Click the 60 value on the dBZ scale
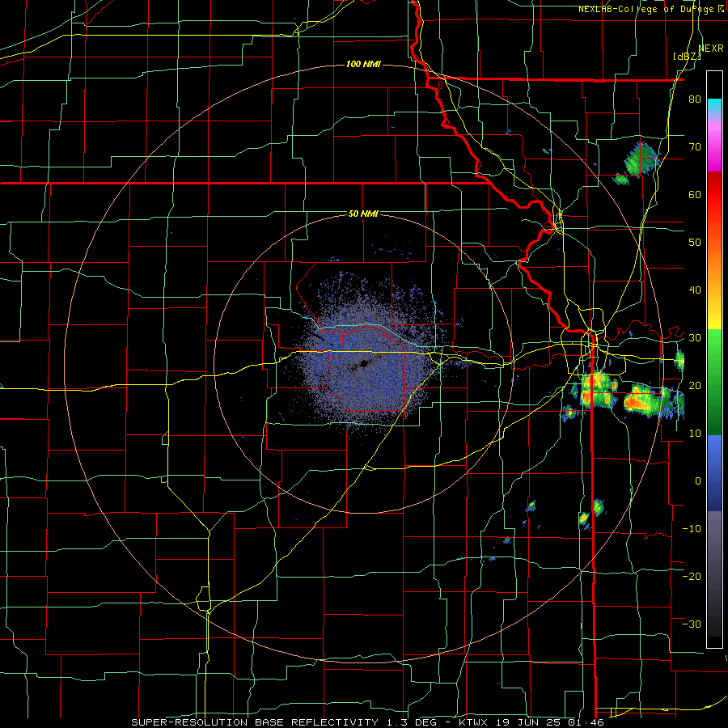The width and height of the screenshot is (728, 728). pyautogui.click(x=695, y=194)
